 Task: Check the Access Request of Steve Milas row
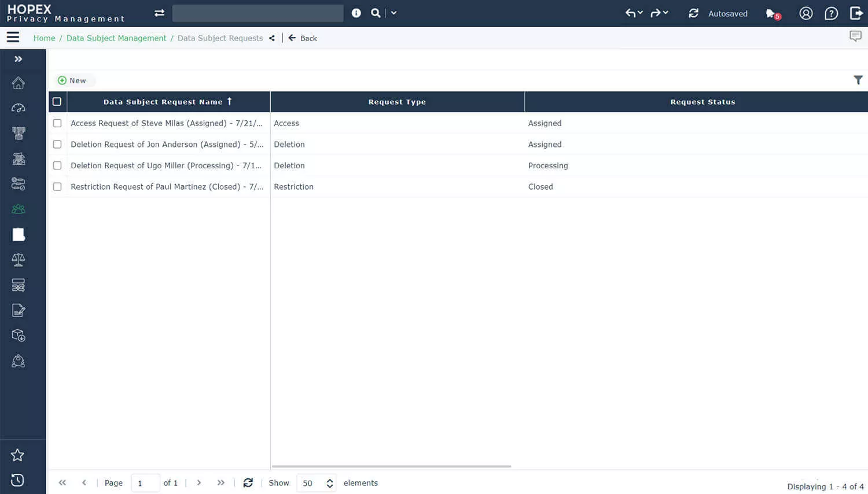57,123
